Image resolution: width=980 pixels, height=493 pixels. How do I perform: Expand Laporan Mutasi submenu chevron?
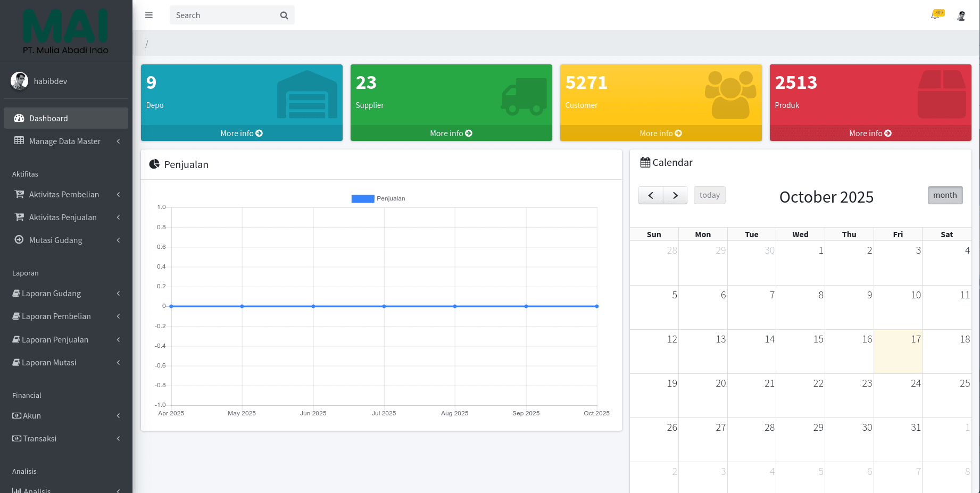(x=118, y=362)
